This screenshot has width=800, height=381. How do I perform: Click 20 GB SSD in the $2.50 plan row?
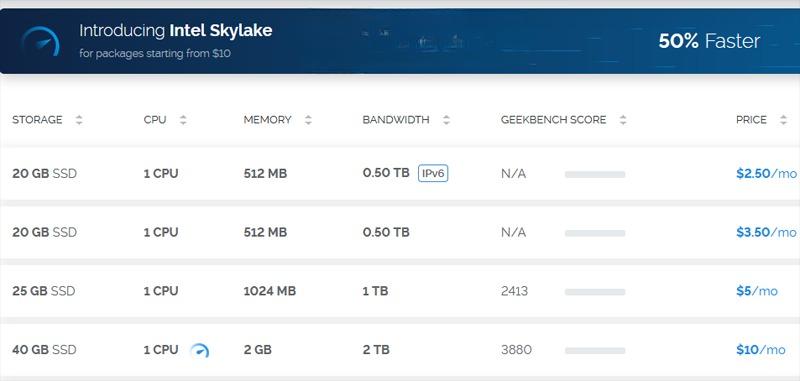tap(44, 173)
